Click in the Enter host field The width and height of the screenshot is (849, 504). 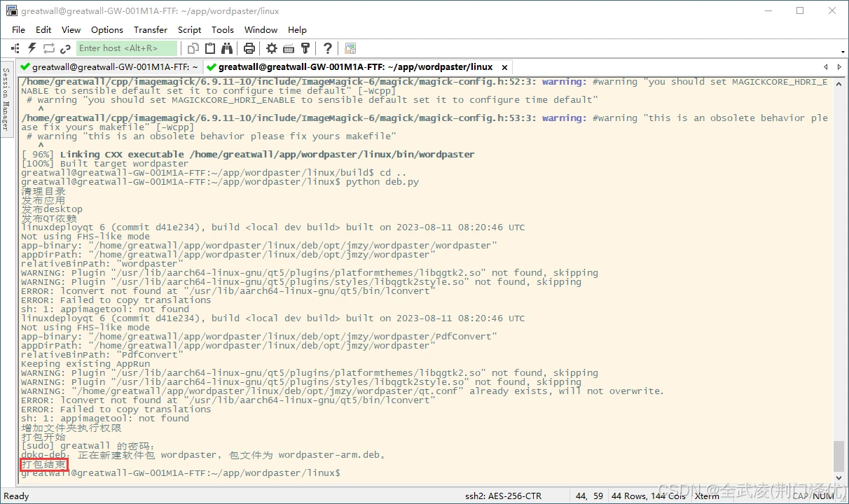pos(127,48)
